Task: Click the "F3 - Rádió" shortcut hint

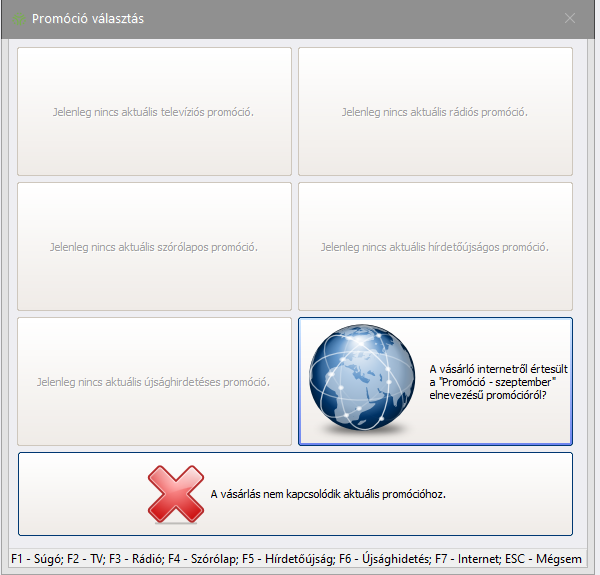Action: (x=137, y=557)
